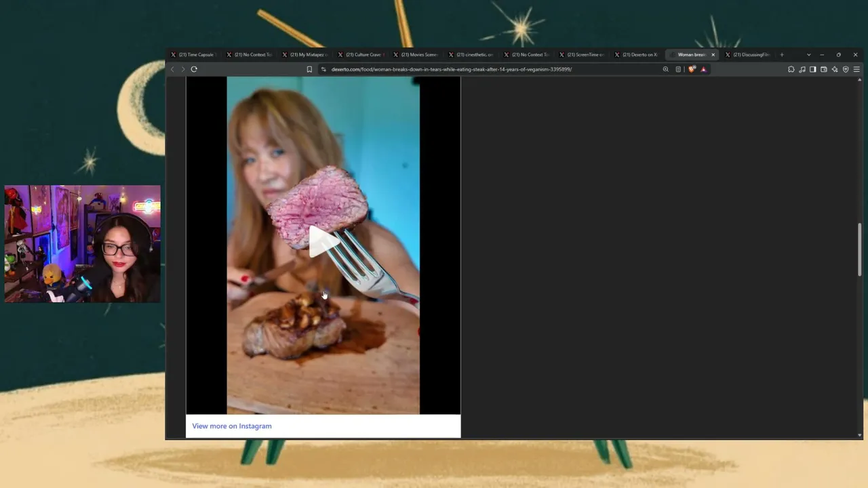Switch to the DiscussingFilm tab
The height and width of the screenshot is (488, 868).
pyautogui.click(x=747, y=55)
